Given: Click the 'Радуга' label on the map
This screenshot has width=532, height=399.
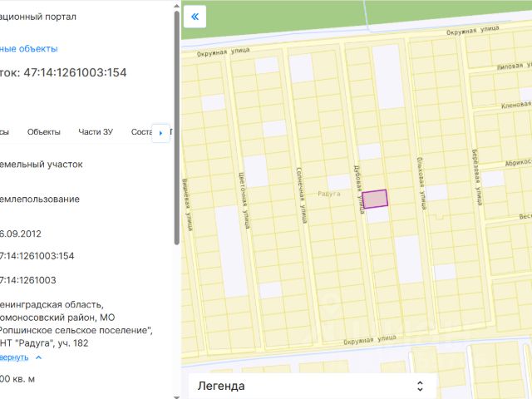Looking at the screenshot, I should (329, 194).
